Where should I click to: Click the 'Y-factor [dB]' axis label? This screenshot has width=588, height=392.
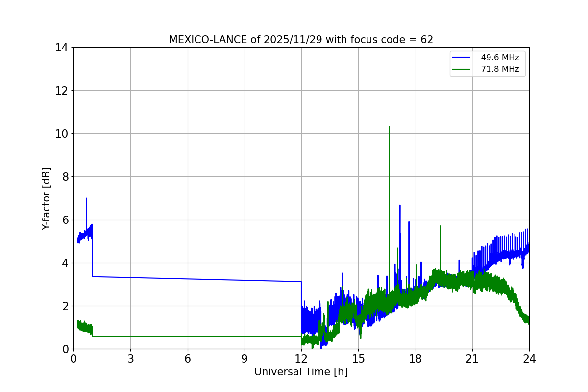(x=46, y=198)
